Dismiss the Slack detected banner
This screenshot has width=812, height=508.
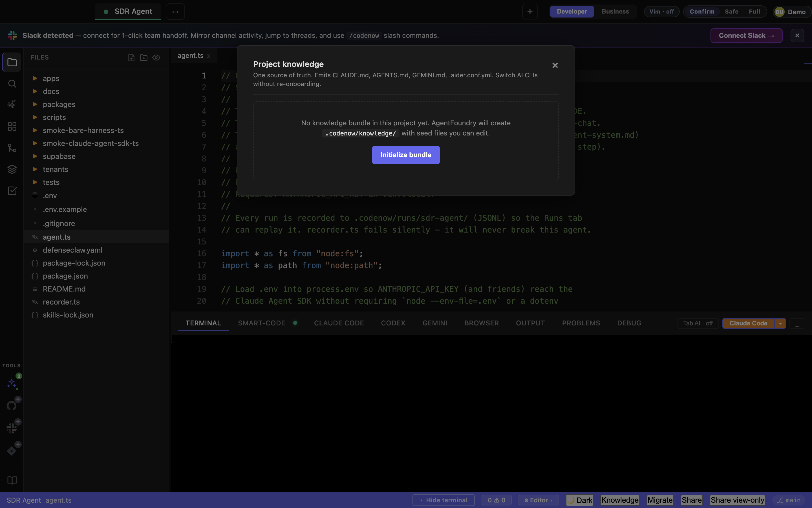click(x=797, y=36)
